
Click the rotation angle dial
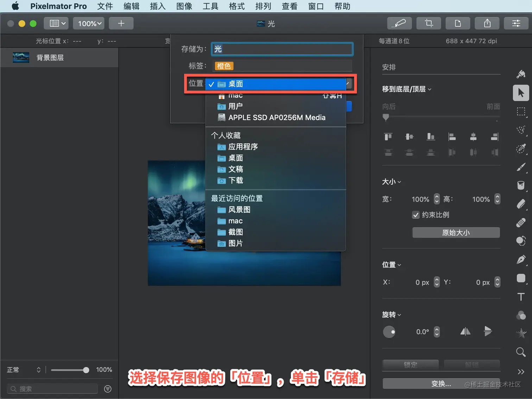click(389, 332)
